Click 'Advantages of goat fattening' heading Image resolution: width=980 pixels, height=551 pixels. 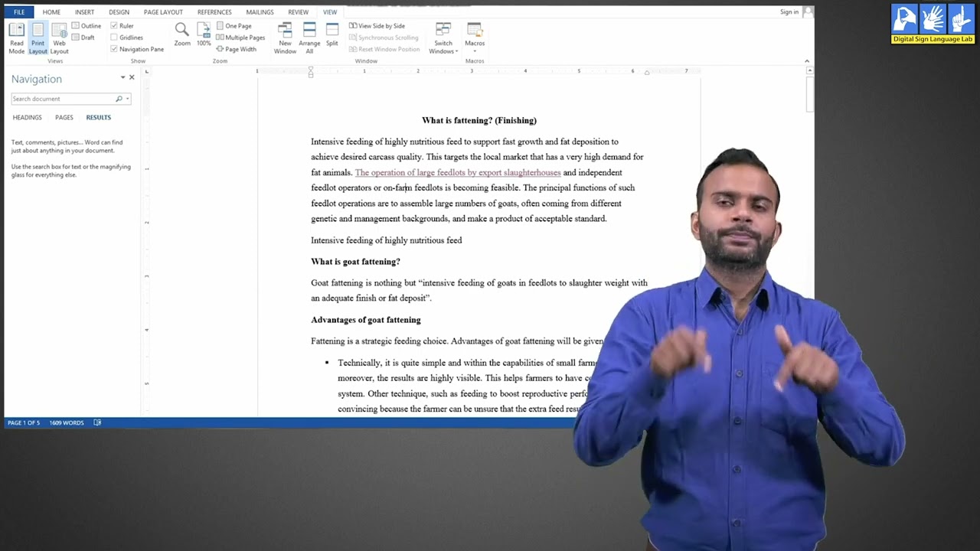(x=366, y=320)
